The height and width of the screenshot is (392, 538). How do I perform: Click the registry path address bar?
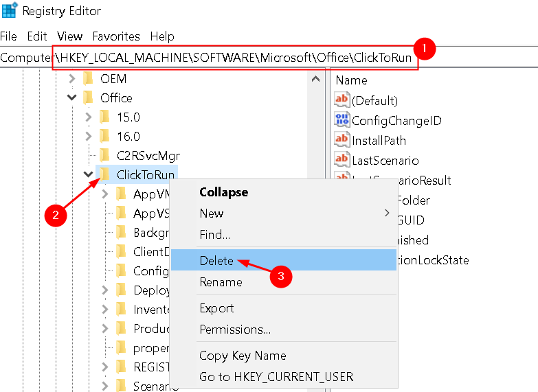coord(269,57)
